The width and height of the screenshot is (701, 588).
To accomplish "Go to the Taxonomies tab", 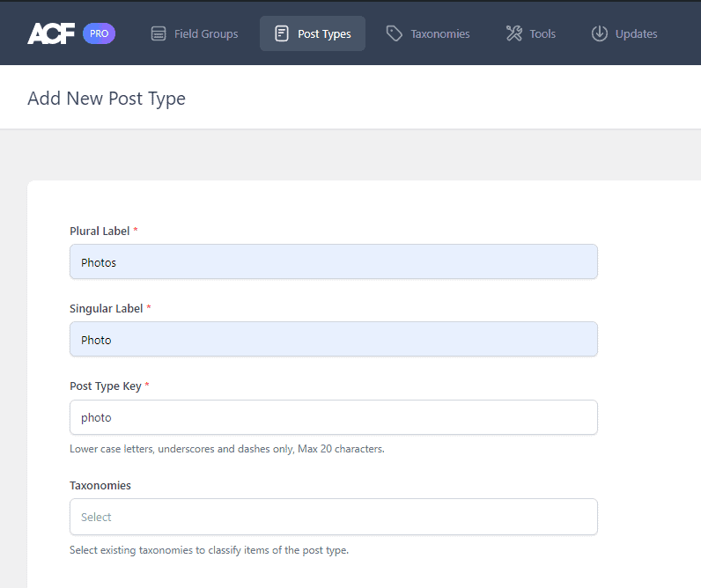I will click(x=439, y=34).
